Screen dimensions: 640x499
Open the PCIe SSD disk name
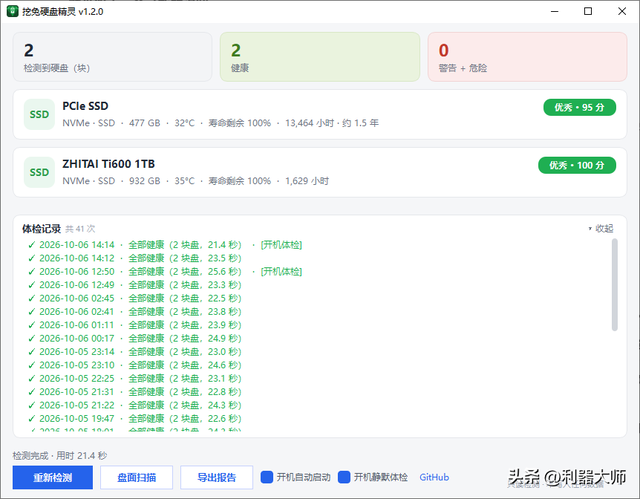click(x=85, y=106)
